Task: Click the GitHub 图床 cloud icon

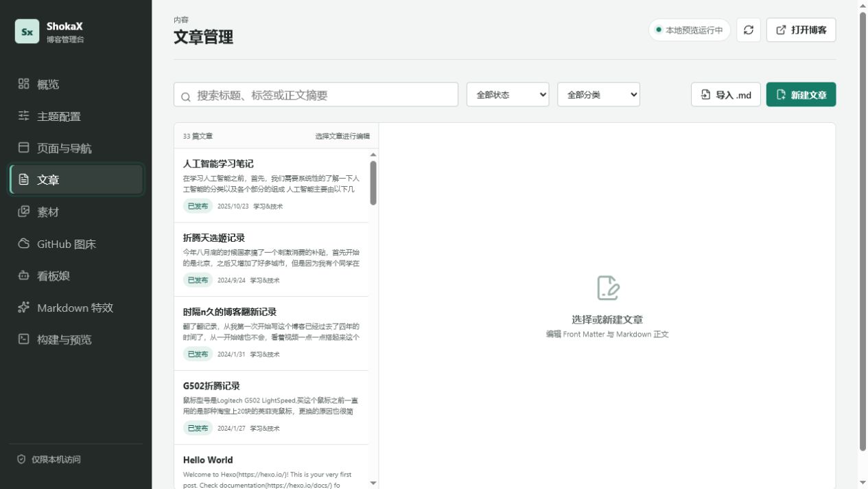Action: [24, 244]
